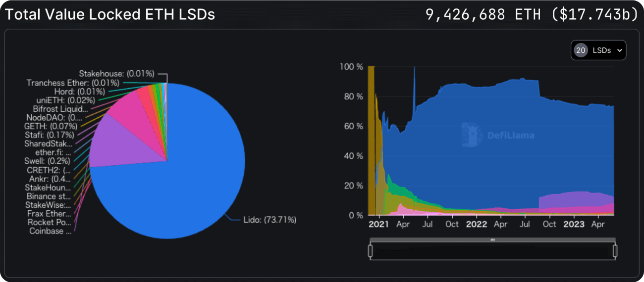
Task: Click the chevron arrow in LSDs dropdown
Action: click(619, 50)
